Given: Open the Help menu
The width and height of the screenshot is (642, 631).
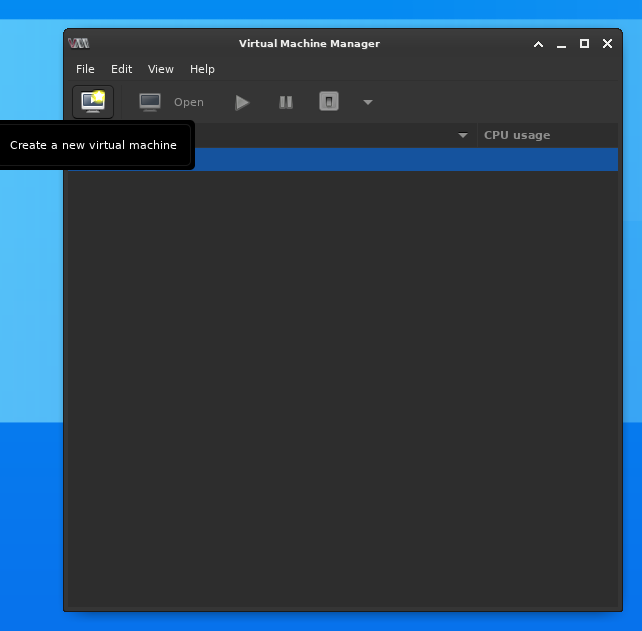Looking at the screenshot, I should coord(202,69).
